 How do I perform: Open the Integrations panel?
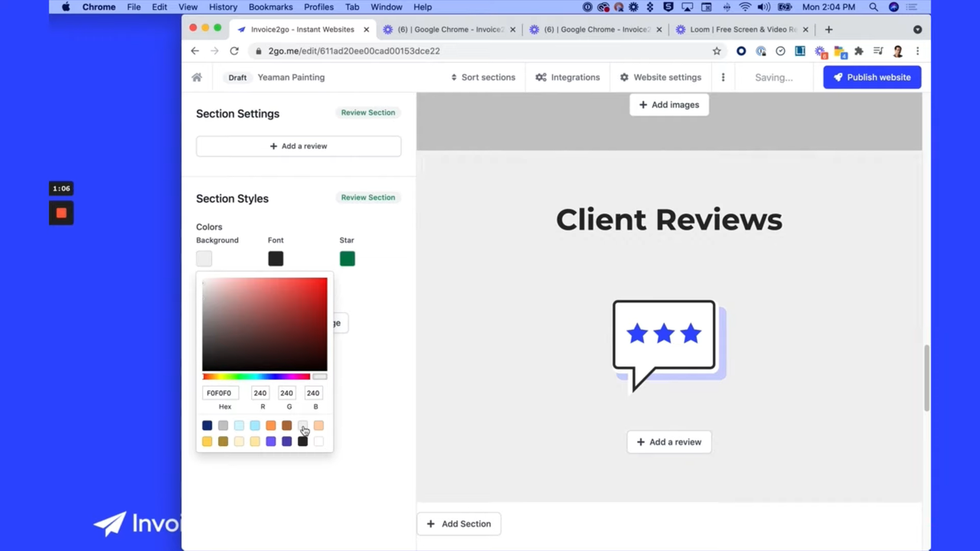pos(567,77)
